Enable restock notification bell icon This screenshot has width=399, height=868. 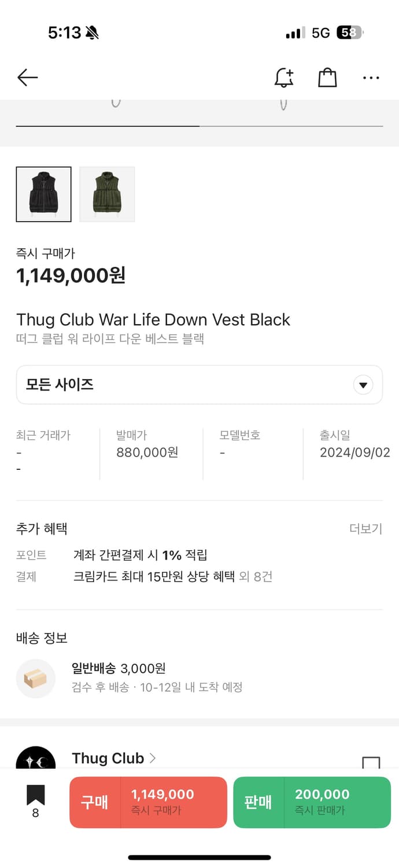283,78
